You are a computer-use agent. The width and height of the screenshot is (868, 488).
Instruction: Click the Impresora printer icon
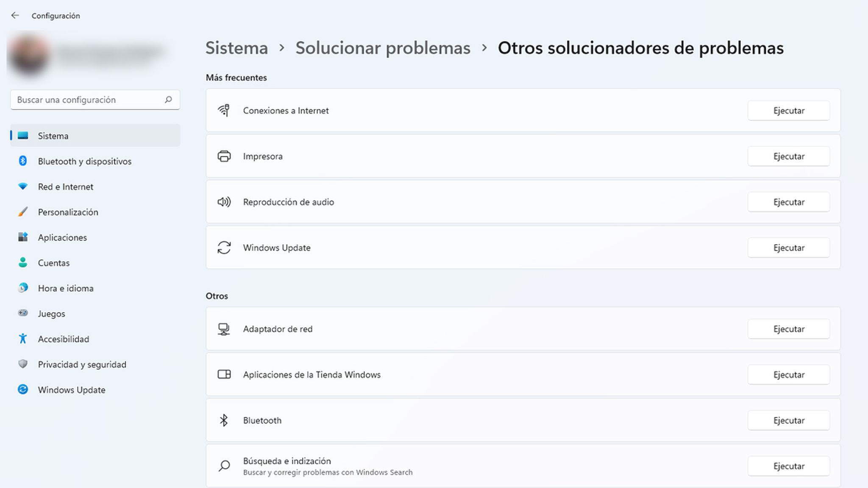tap(224, 156)
